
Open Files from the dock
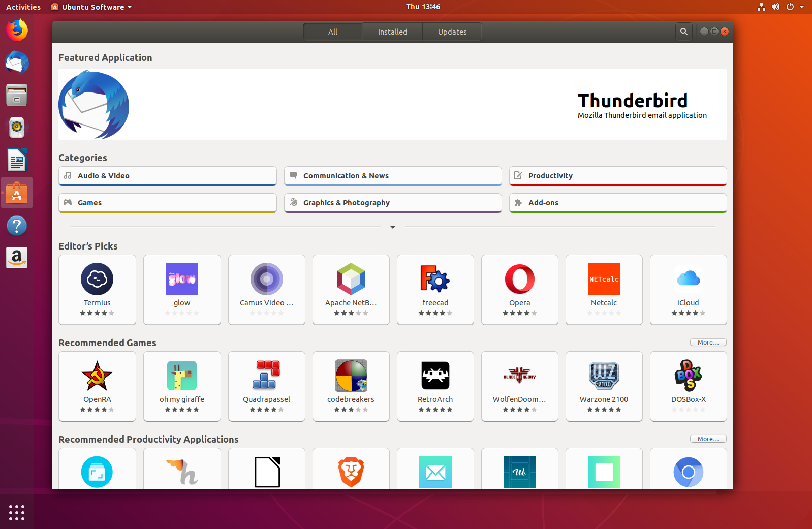click(x=17, y=95)
